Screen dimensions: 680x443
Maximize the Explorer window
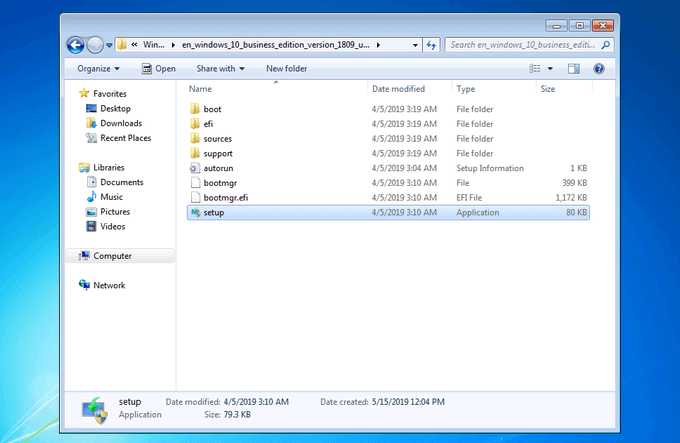coord(579,26)
